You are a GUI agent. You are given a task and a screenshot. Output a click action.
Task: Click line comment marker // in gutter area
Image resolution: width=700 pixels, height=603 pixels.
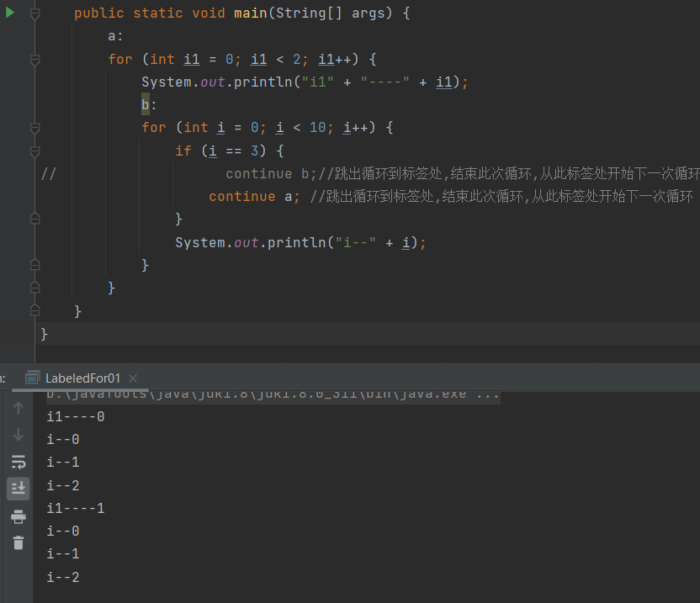tap(48, 173)
